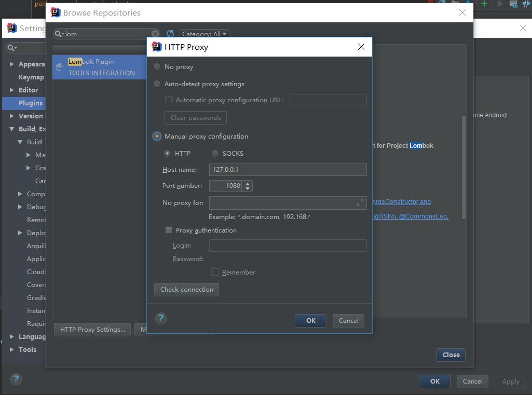Click Settings search magnifier icon
This screenshot has width=532, height=395.
(x=12, y=48)
